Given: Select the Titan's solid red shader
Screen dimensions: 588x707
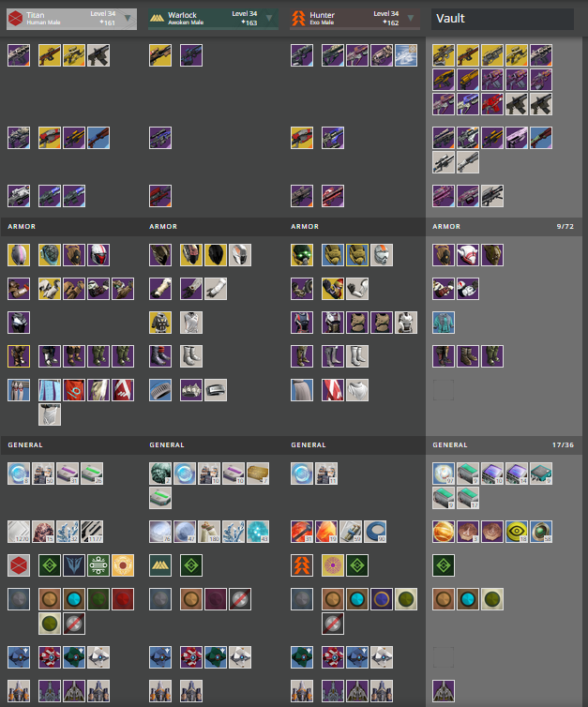Looking at the screenshot, I should pos(123,599).
